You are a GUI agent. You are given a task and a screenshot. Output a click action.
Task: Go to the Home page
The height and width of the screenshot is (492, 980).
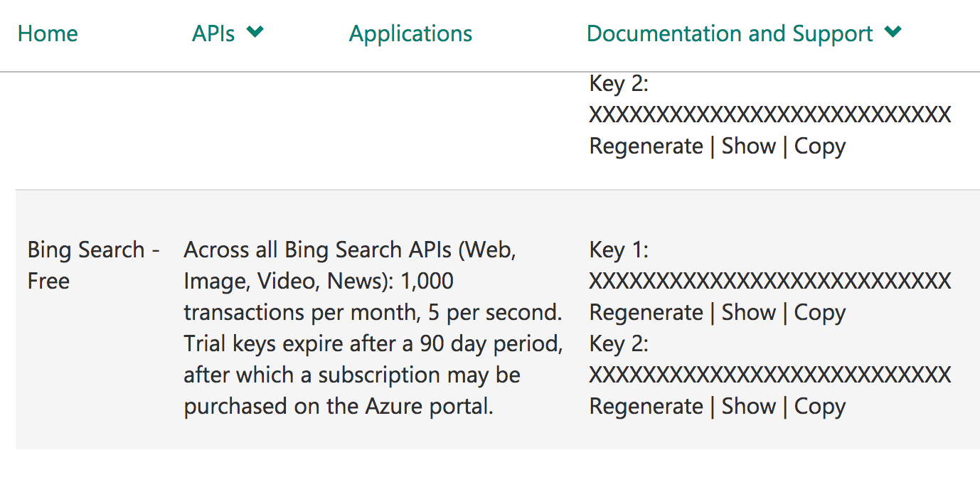(48, 33)
